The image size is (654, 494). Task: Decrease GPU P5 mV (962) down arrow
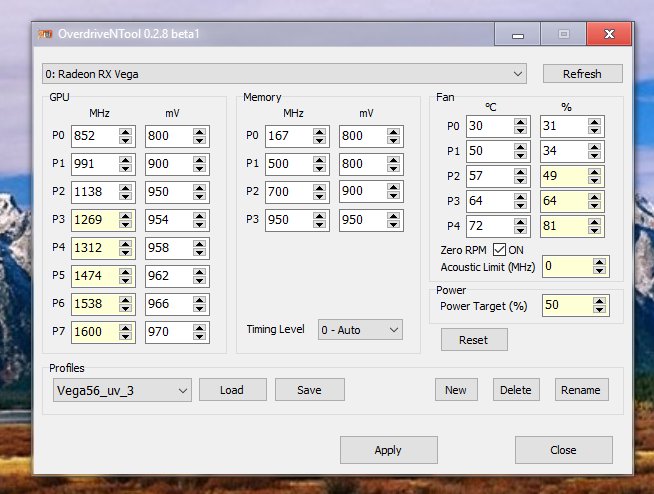(200, 280)
